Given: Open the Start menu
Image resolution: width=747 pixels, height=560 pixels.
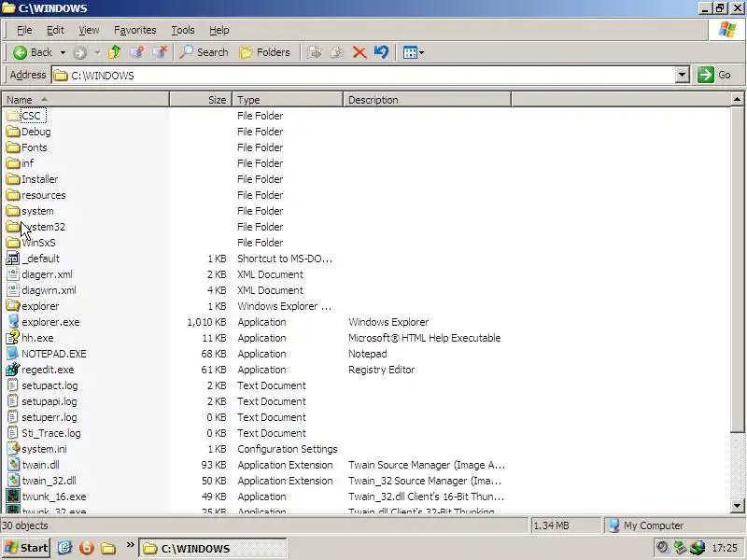Looking at the screenshot, I should tap(26, 548).
